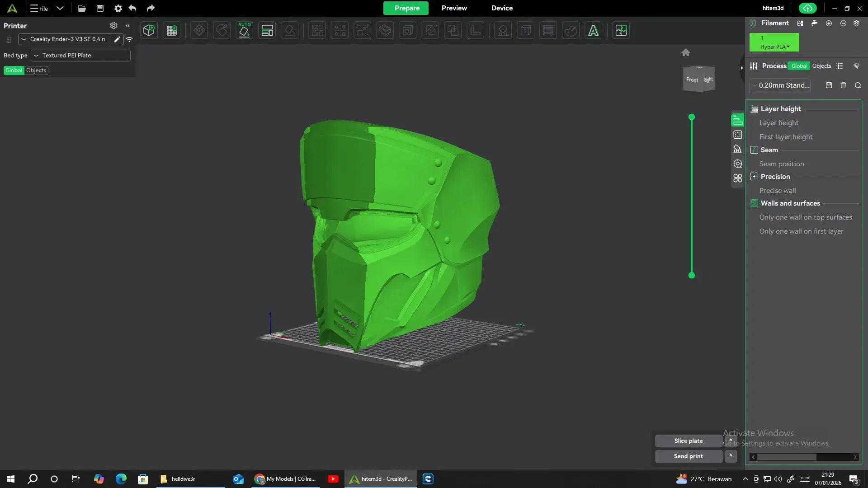Switch to the Preview tab
Image resolution: width=868 pixels, height=488 pixels.
[x=454, y=8]
